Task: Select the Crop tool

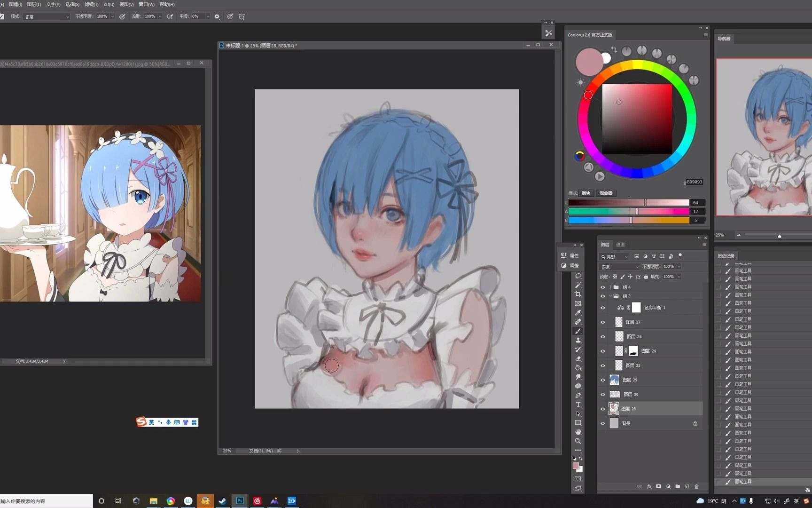Action: point(578,294)
